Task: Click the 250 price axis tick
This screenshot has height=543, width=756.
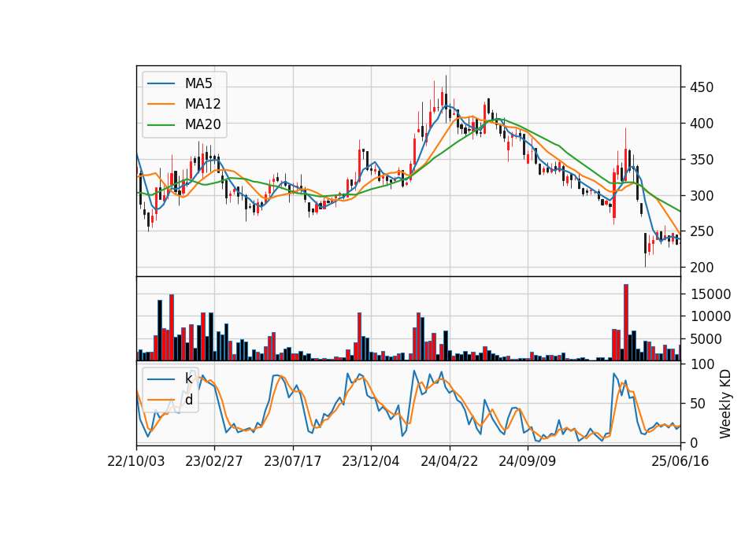Action: 702,231
